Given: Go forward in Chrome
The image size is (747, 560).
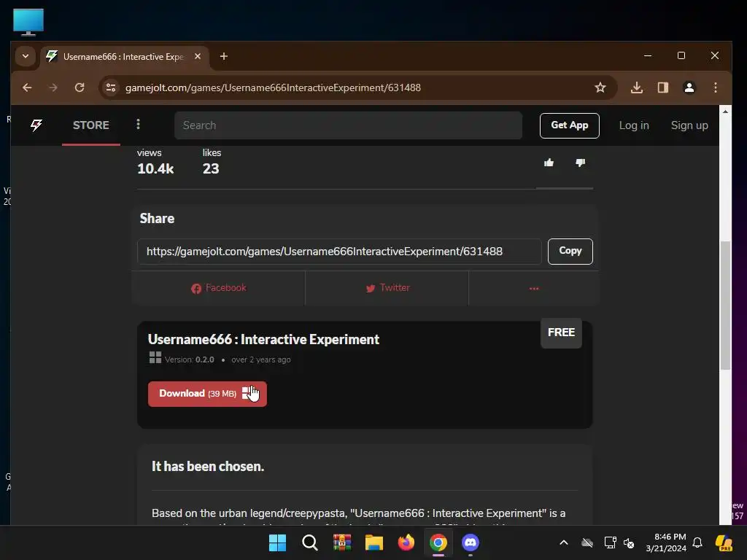Looking at the screenshot, I should (53, 87).
